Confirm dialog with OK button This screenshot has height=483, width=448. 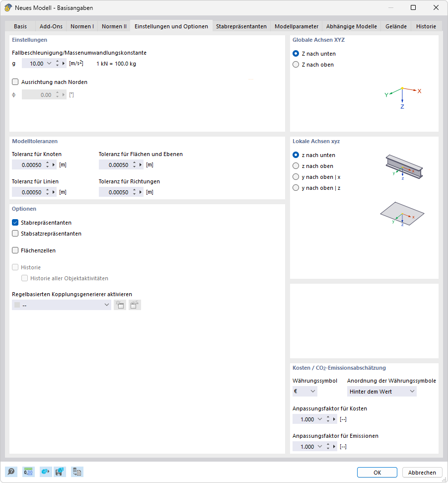(376, 472)
